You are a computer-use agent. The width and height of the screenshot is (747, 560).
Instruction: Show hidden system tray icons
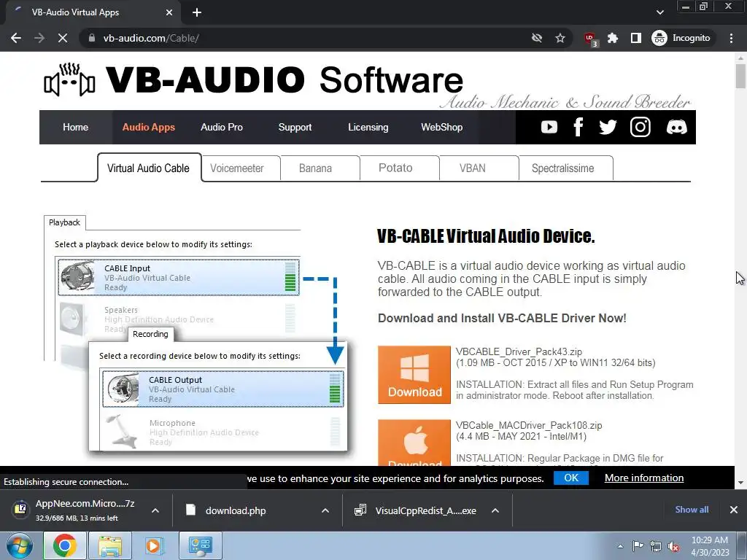pos(620,546)
